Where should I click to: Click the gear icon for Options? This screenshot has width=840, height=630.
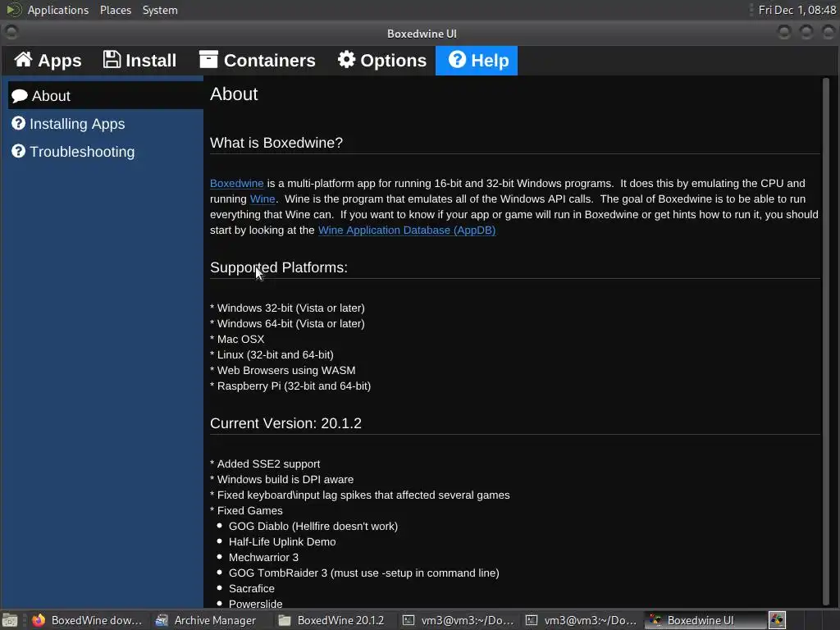pos(347,59)
